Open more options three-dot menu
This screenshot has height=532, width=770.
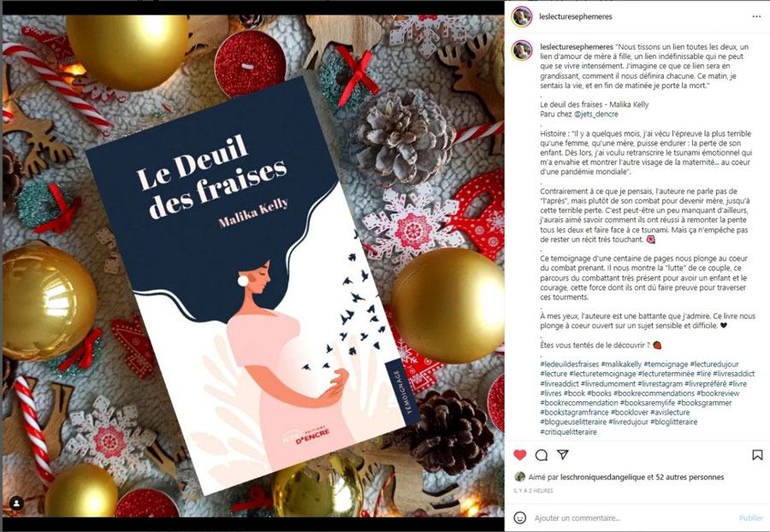tap(756, 16)
